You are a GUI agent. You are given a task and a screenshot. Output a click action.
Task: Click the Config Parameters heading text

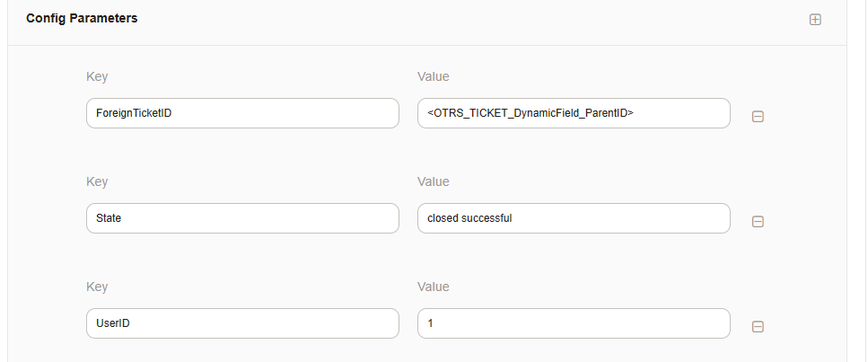pyautogui.click(x=82, y=18)
